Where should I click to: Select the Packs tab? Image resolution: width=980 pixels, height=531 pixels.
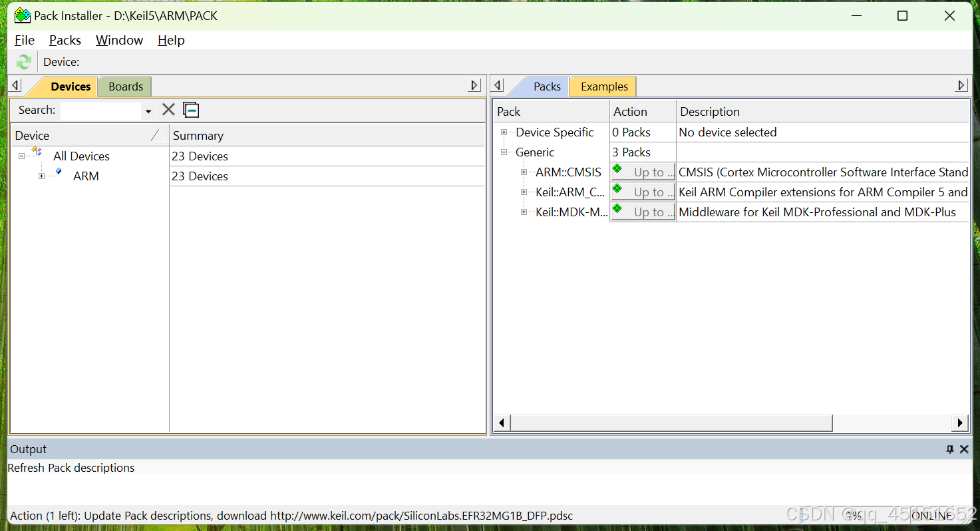click(x=547, y=87)
